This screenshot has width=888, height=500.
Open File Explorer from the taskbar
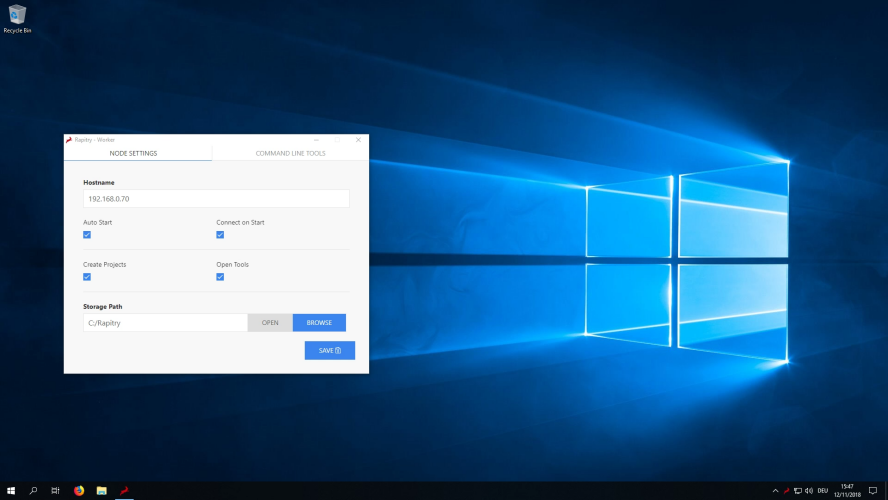coord(102,491)
